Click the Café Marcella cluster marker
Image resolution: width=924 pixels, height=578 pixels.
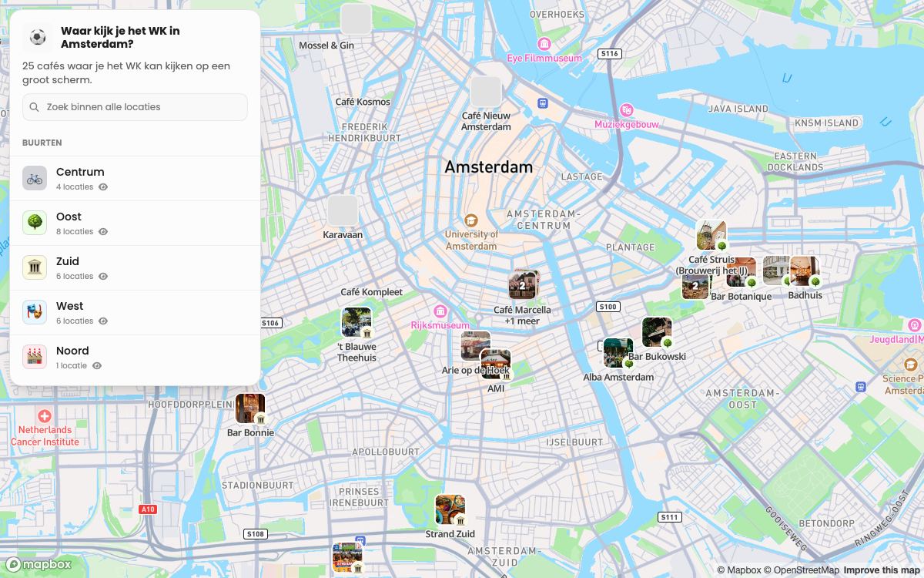[x=522, y=285]
